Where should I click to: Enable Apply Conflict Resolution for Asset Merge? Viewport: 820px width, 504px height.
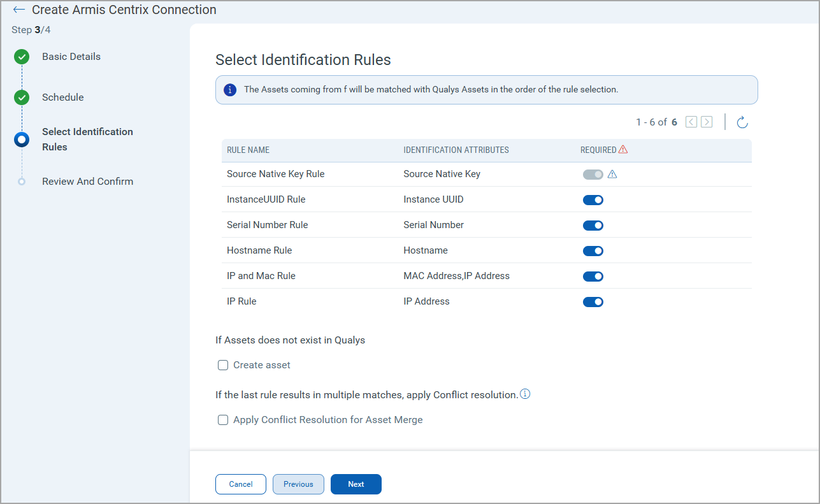point(223,420)
